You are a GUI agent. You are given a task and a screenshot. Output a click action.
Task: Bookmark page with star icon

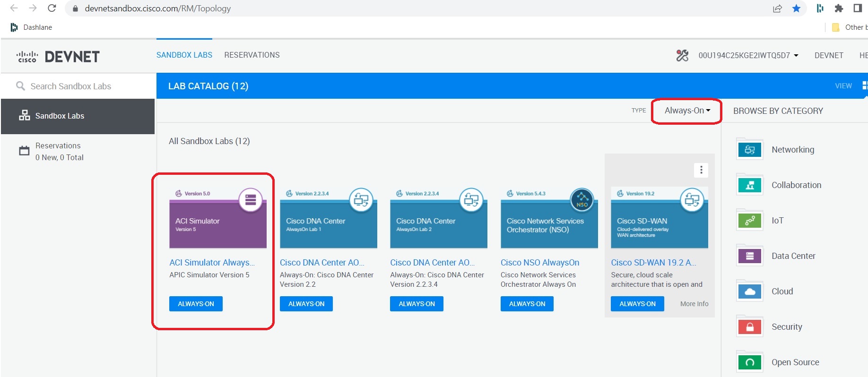[796, 9]
